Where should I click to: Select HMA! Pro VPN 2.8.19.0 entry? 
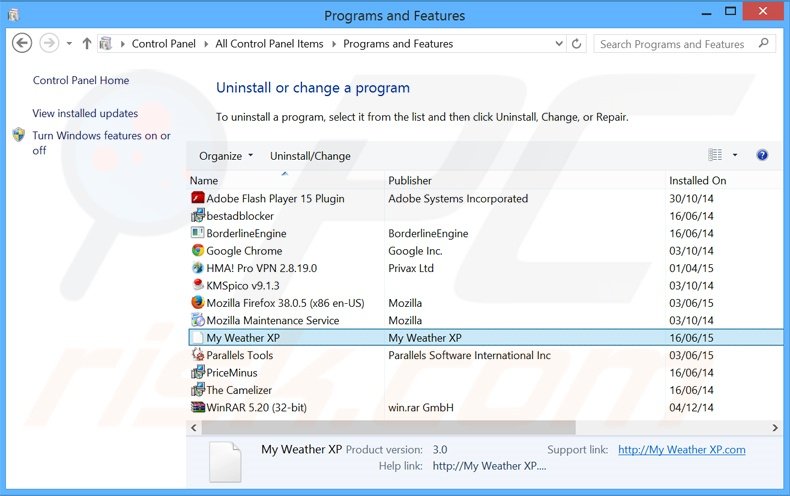click(x=261, y=268)
